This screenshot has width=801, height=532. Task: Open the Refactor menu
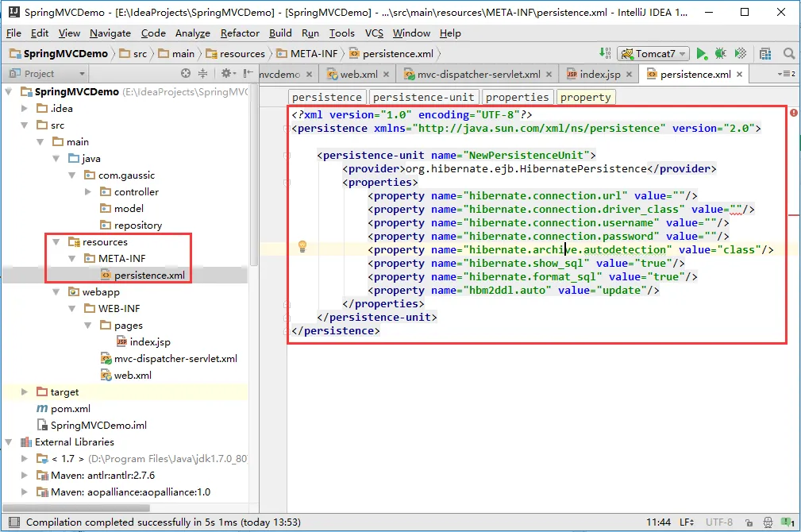(240, 33)
